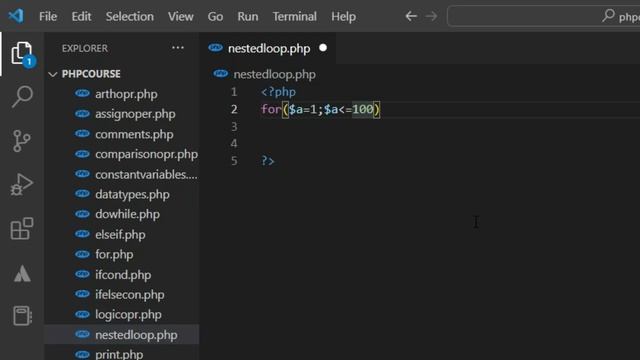Click the unsaved dot on nestedloop.php tab
The image size is (640, 360).
pyautogui.click(x=323, y=48)
